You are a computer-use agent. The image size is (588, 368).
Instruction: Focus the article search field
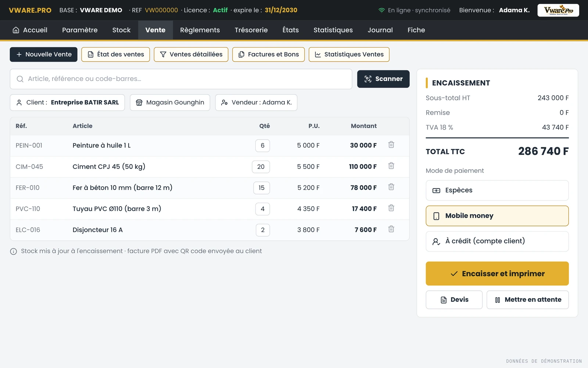[x=181, y=79]
